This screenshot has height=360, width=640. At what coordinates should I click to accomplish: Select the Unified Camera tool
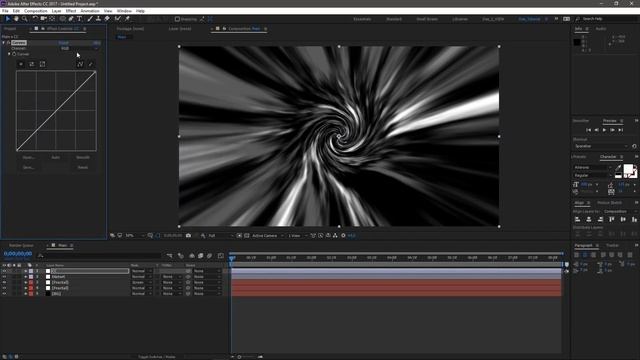(x=43, y=19)
